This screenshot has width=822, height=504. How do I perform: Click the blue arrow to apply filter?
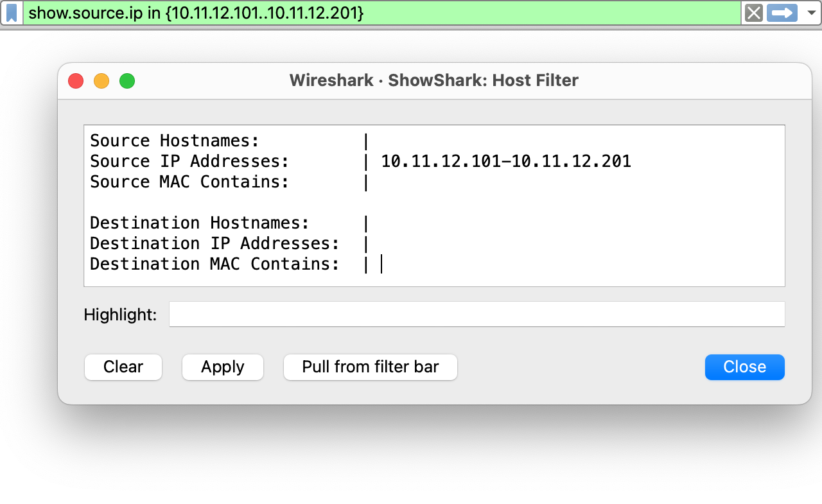tap(782, 13)
